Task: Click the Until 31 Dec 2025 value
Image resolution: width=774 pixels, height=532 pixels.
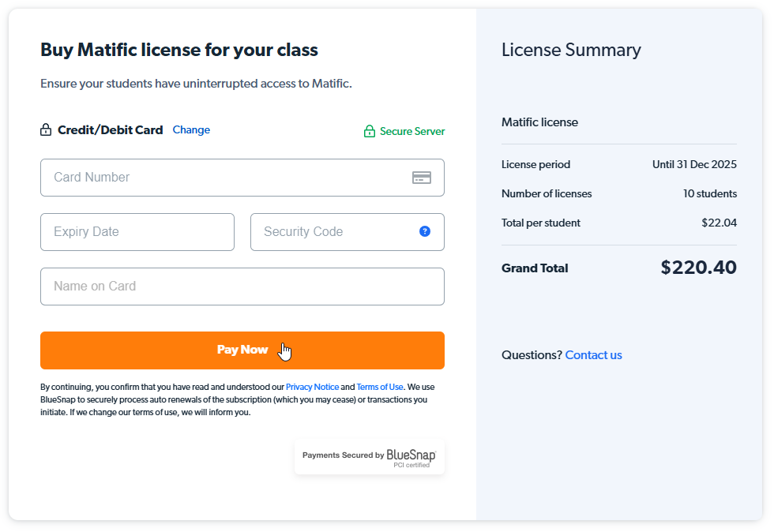Action: (x=694, y=164)
